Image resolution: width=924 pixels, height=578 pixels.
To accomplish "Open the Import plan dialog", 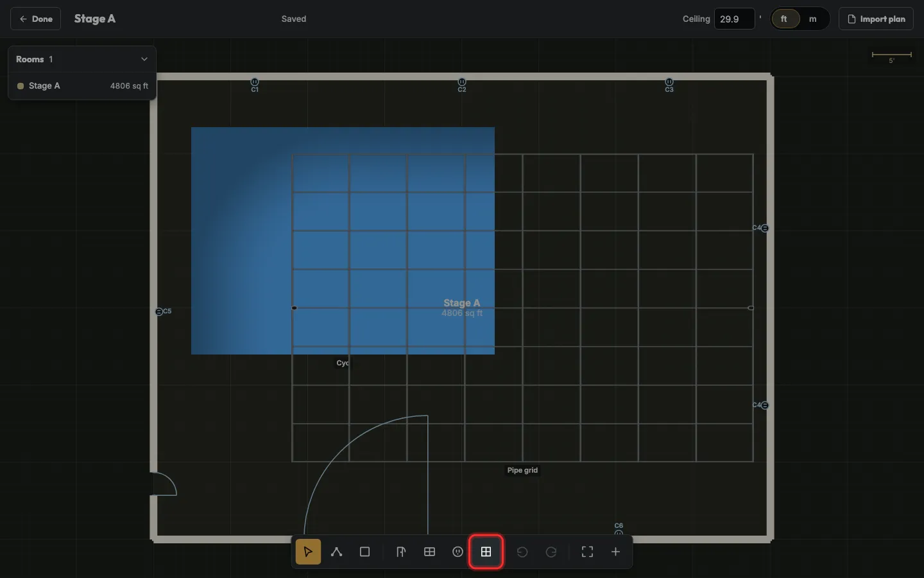I will coord(876,19).
